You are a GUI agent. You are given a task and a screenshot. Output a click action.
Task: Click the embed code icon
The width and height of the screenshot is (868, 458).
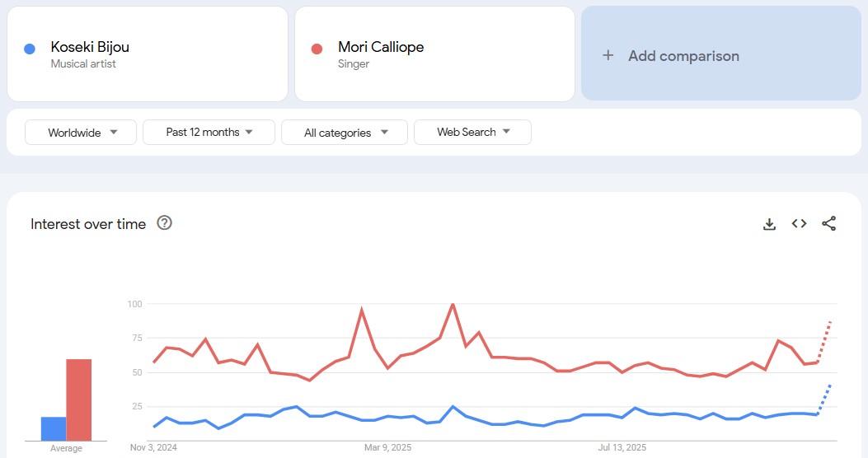(799, 224)
